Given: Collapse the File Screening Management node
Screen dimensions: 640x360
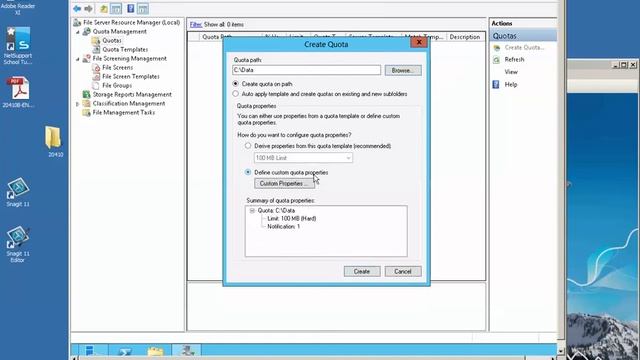Looking at the screenshot, I should [78, 59].
